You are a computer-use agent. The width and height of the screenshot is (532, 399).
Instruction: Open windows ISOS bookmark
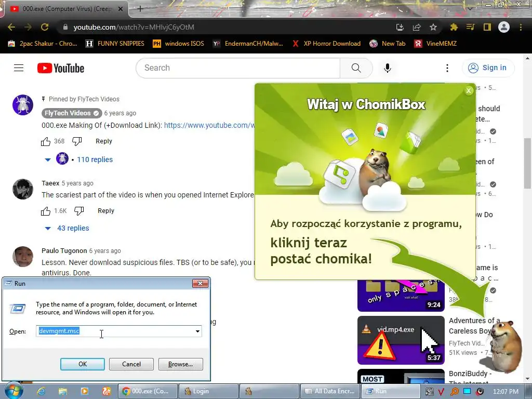point(179,44)
